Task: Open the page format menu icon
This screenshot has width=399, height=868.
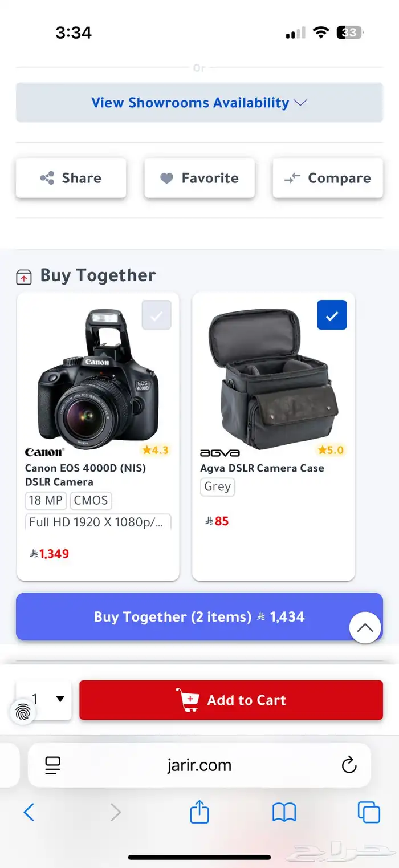Action: tap(53, 765)
